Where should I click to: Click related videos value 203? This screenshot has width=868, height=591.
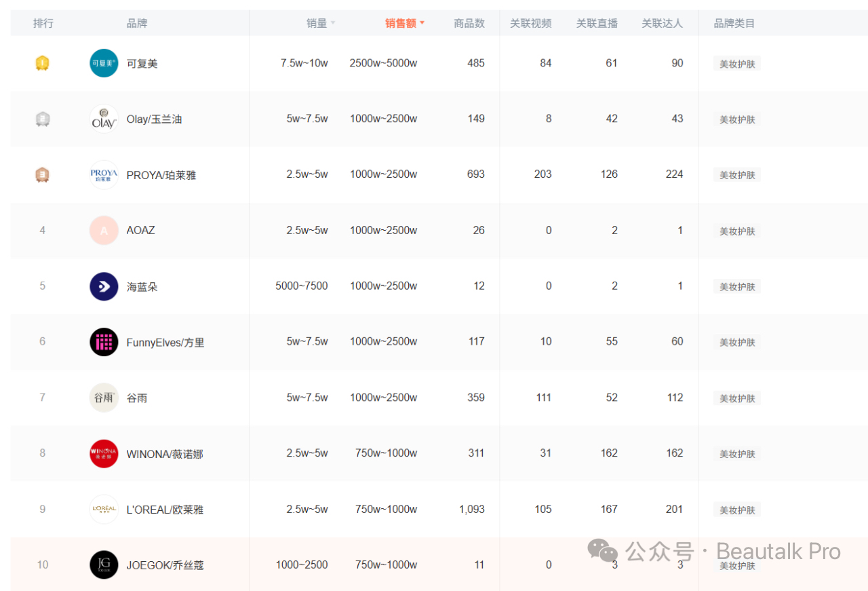(543, 174)
